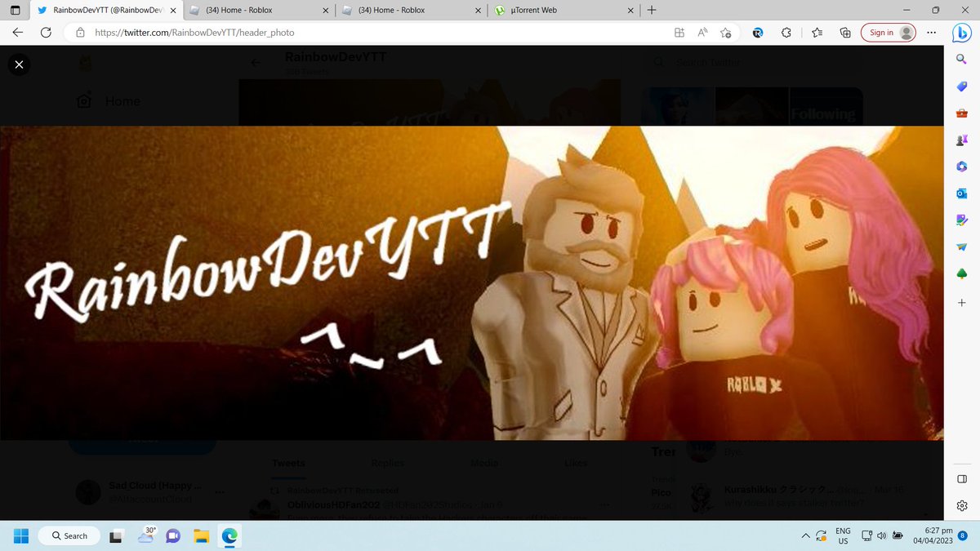Show hidden system tray icons chevron
Screen dimensions: 980x551
(x=807, y=535)
